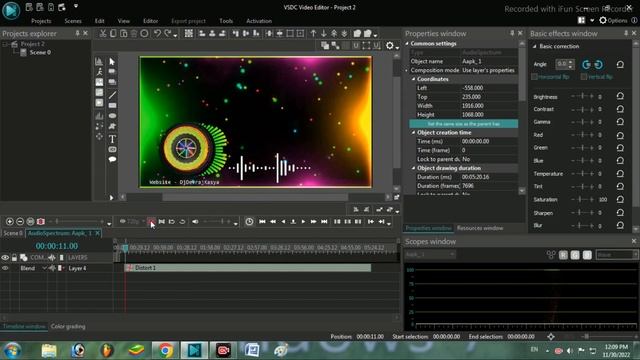This screenshot has height=360, width=640.
Task: Select the Text tool T icon
Action: pyautogui.click(x=112, y=139)
